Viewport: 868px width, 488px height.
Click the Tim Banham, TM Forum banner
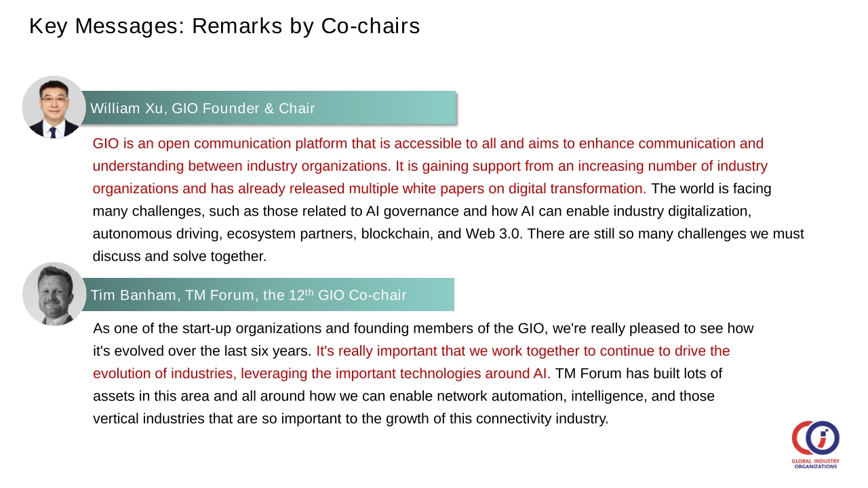click(269, 295)
